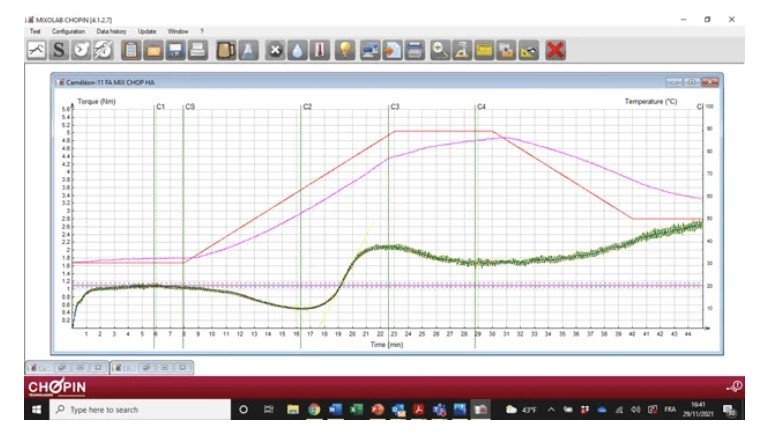Restore the first minimized child window
This screenshot has height=442, width=760.
coord(61,367)
